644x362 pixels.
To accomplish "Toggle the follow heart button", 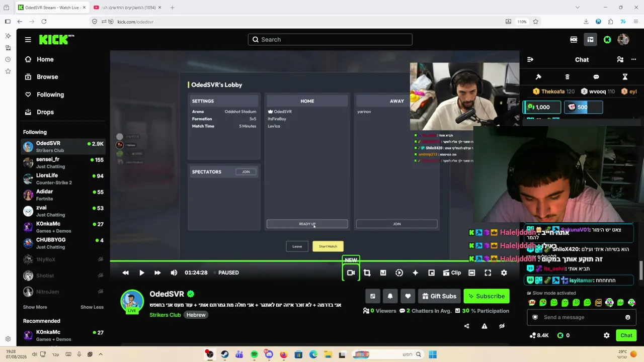I will click(x=408, y=296).
